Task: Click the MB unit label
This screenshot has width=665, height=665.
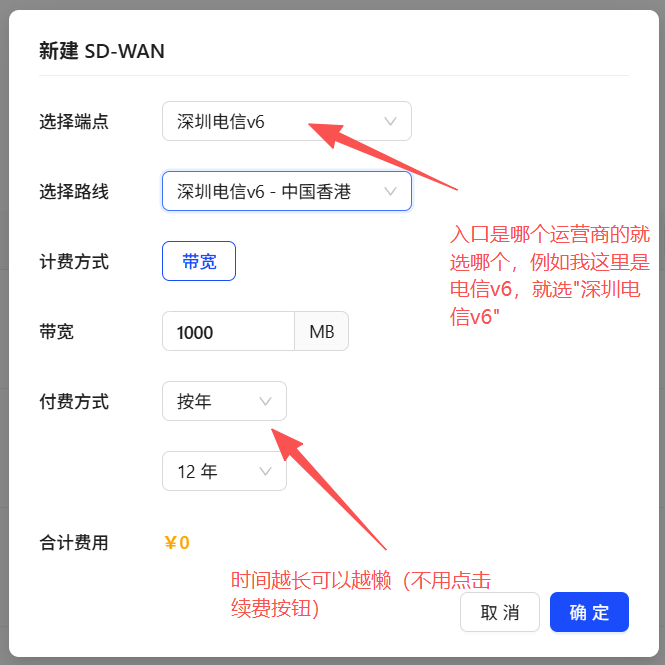Action: click(x=321, y=331)
